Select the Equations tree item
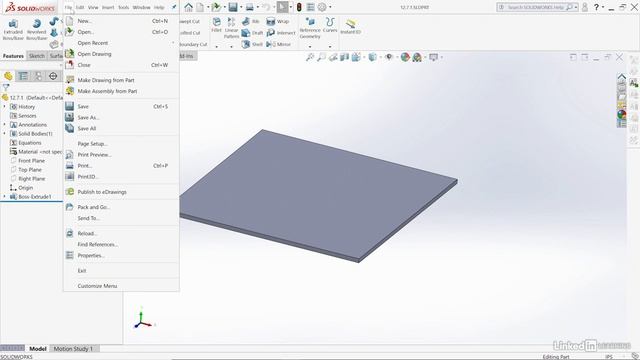Image resolution: width=640 pixels, height=360 pixels. [26, 142]
